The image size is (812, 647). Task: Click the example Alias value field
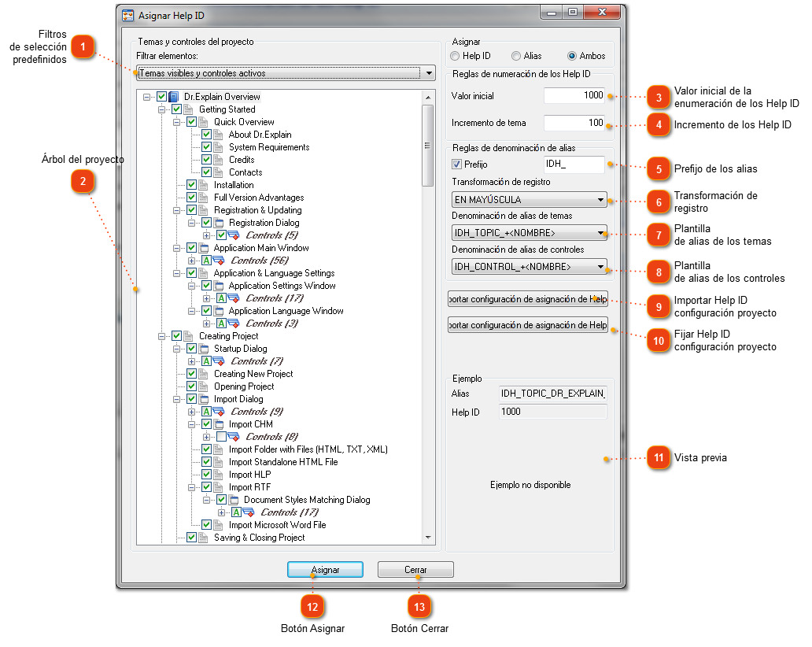point(552,394)
